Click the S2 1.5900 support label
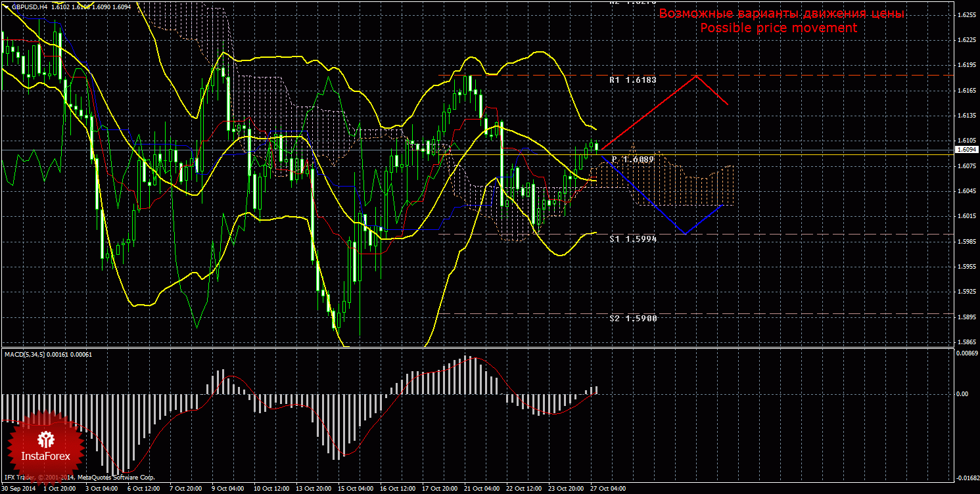980x494 pixels. (x=632, y=318)
